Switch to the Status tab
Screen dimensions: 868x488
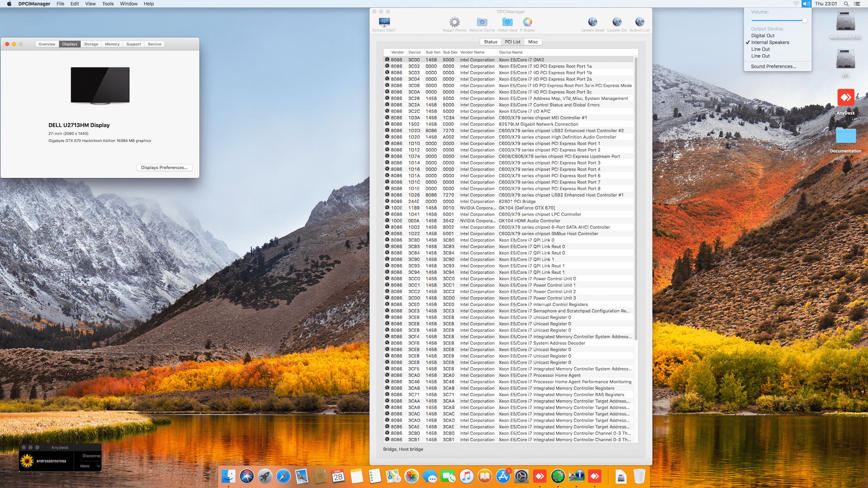coord(491,42)
